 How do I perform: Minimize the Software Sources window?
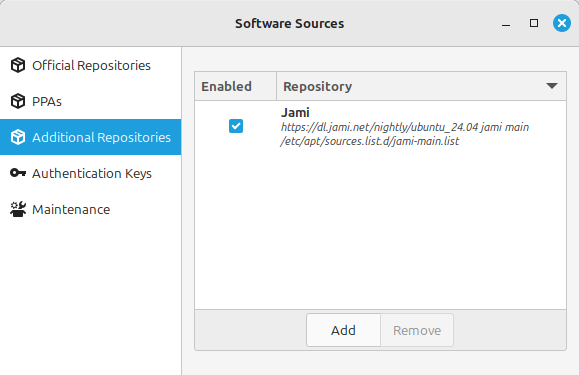(x=506, y=24)
